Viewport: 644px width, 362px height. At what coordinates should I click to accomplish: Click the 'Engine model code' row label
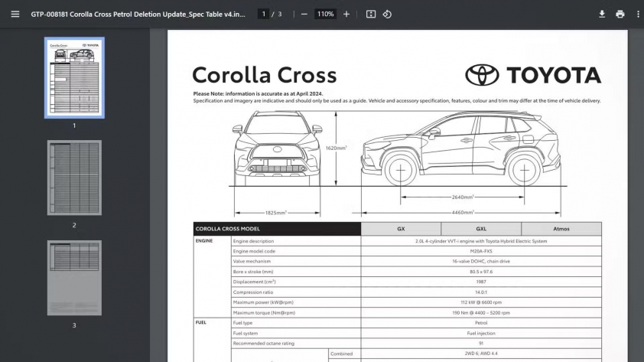click(x=254, y=251)
